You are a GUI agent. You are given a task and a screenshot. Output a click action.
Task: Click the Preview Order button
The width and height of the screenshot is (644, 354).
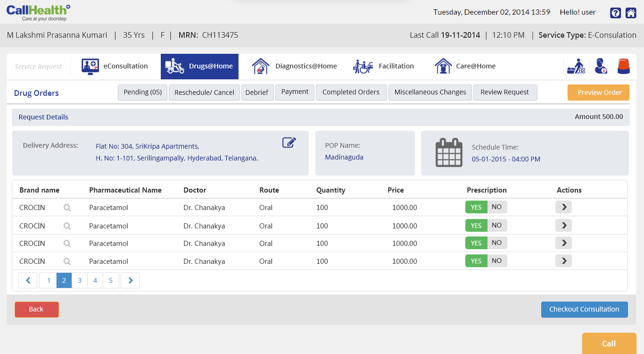598,93
